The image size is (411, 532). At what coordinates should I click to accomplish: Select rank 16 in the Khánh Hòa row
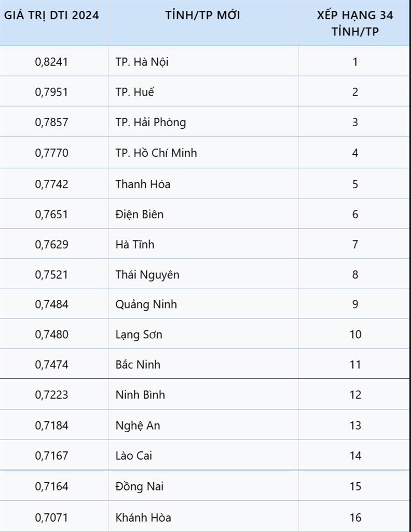[355, 517]
